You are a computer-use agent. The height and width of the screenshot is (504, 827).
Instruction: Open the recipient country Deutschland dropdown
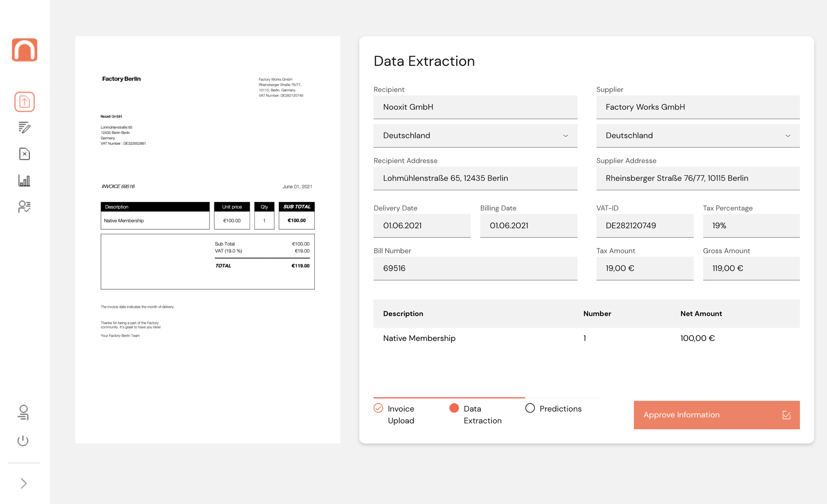(475, 136)
